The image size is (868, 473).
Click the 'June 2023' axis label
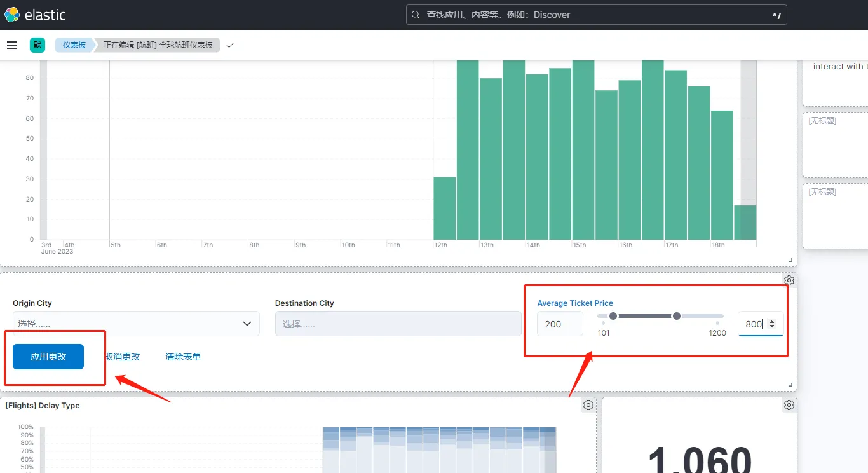tap(57, 252)
